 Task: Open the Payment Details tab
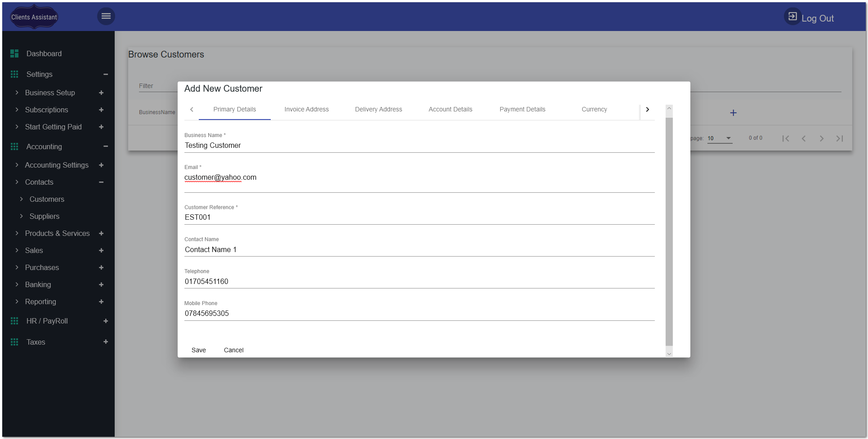[x=522, y=109]
